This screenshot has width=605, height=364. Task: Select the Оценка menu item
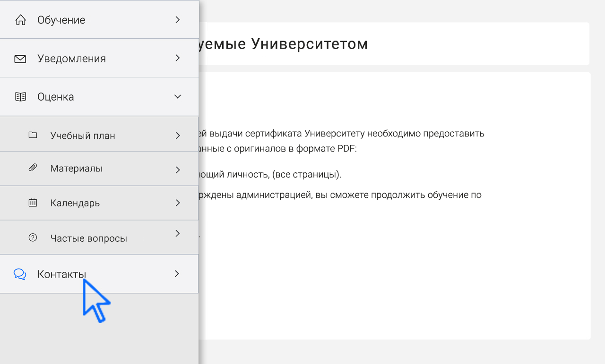99,97
